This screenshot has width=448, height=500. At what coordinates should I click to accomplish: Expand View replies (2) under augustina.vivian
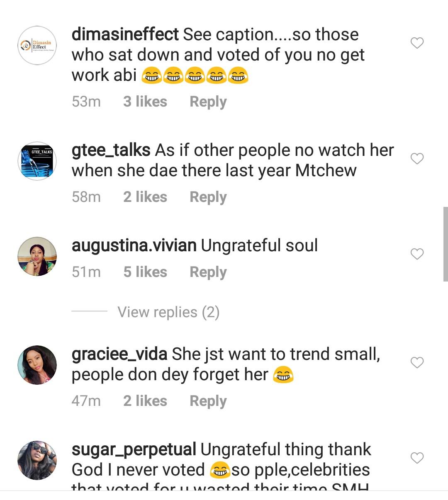click(168, 312)
